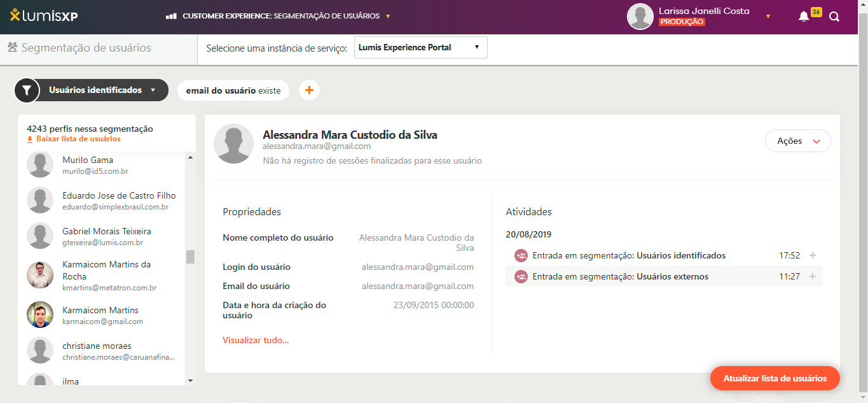Expand Usuários externos activity with plus icon
The image size is (868, 403).
812,277
